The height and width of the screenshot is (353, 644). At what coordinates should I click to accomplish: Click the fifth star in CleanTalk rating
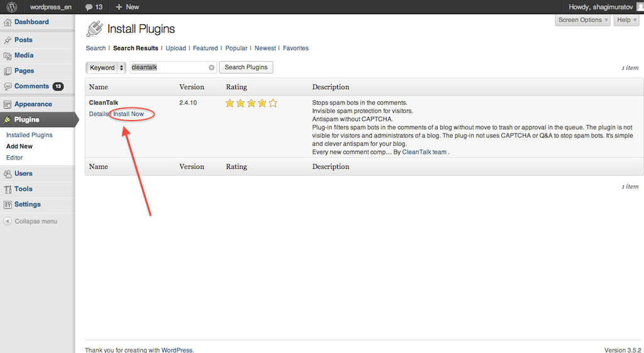272,103
